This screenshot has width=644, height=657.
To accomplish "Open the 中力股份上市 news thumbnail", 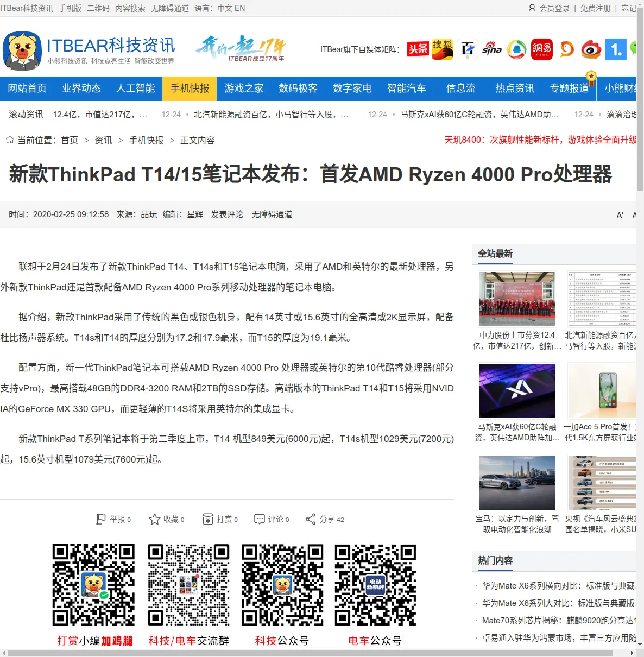I will (517, 299).
